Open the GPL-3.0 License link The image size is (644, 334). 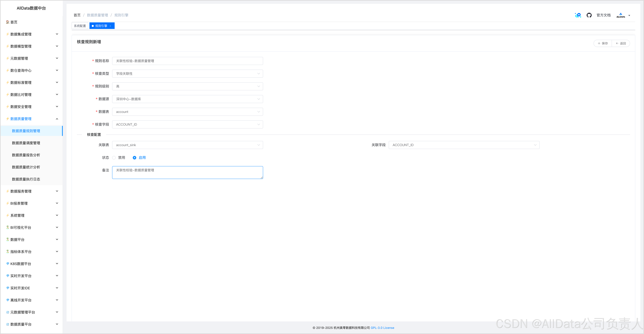[382, 328]
